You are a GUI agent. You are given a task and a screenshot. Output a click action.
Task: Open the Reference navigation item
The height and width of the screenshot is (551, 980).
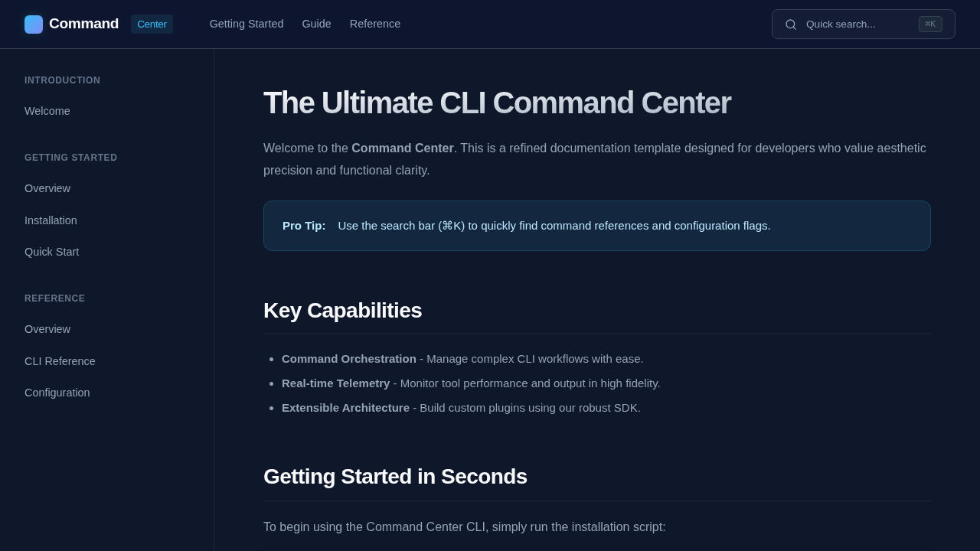pyautogui.click(x=374, y=24)
